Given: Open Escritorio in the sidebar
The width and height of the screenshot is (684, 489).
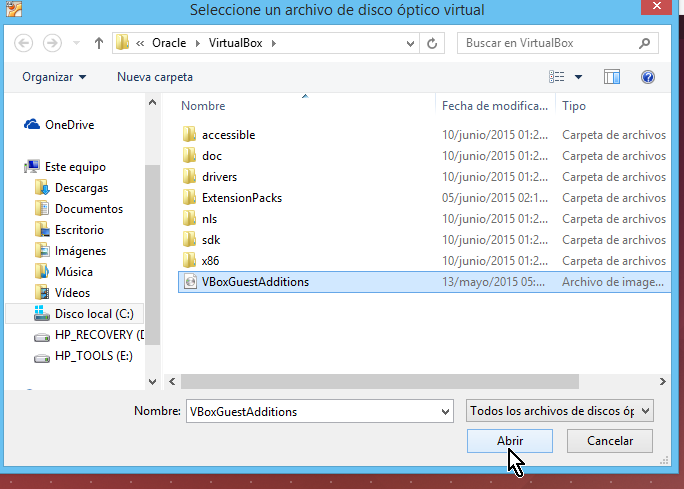Looking at the screenshot, I should [x=69, y=230].
